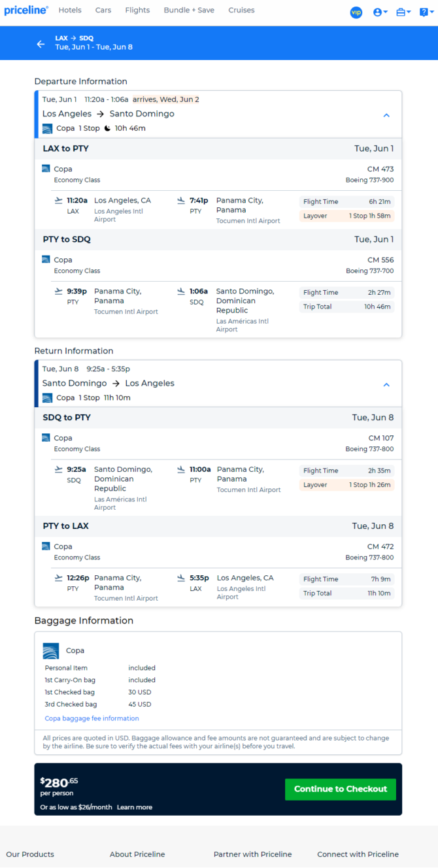Viewport: 438px width, 868px height.
Task: Click 'Trip Total 10h 46m' row
Action: 347,307
